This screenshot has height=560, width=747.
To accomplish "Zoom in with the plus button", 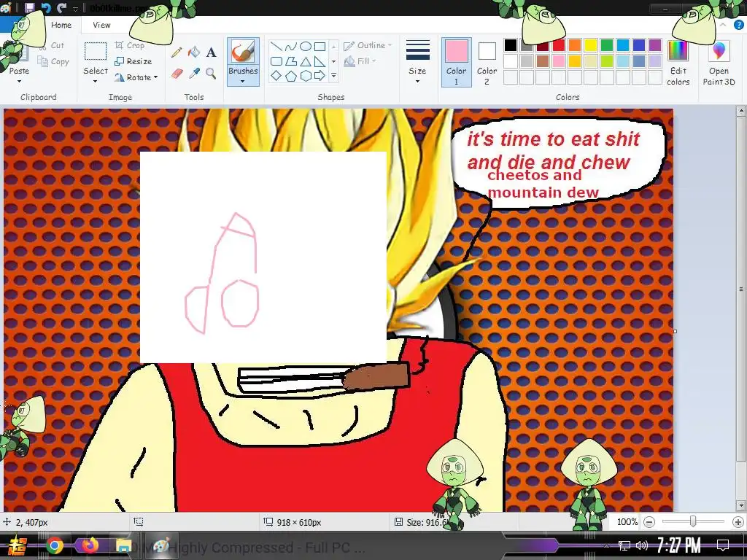I will tap(738, 522).
